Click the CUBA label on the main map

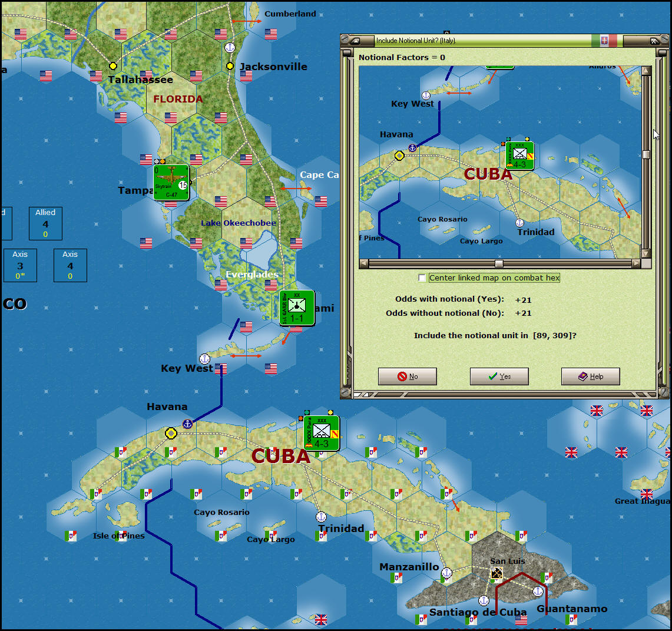click(281, 456)
